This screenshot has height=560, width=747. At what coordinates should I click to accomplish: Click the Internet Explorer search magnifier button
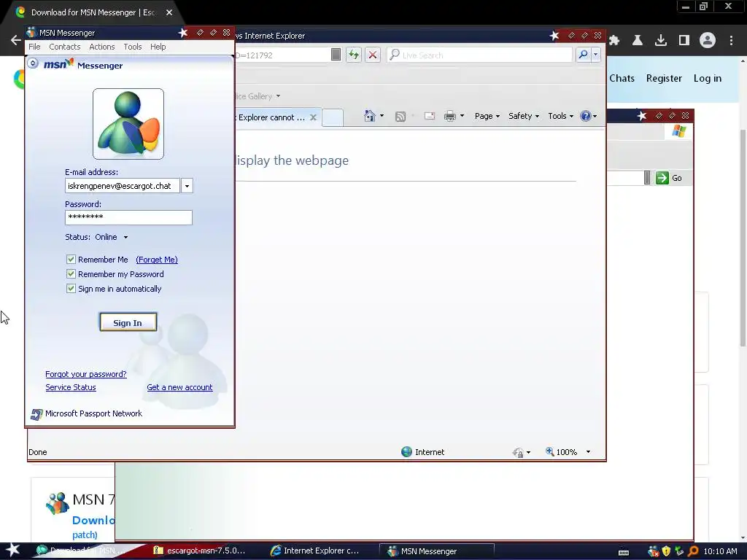(x=583, y=55)
